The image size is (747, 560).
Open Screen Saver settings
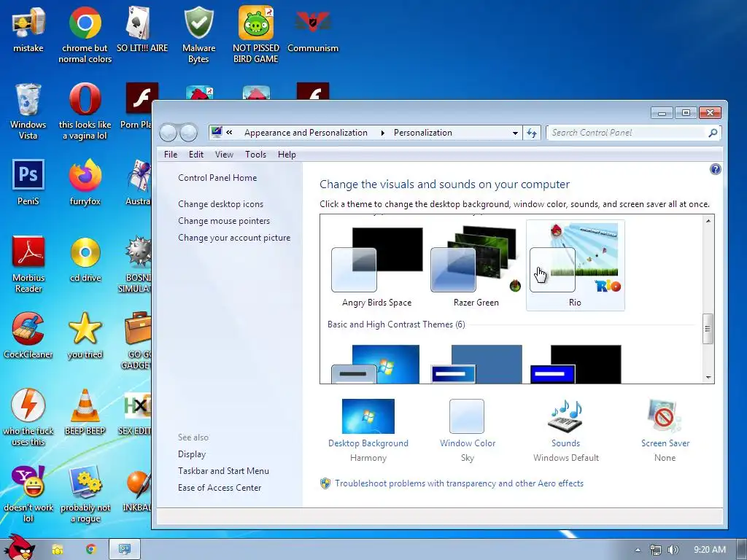tap(665, 431)
